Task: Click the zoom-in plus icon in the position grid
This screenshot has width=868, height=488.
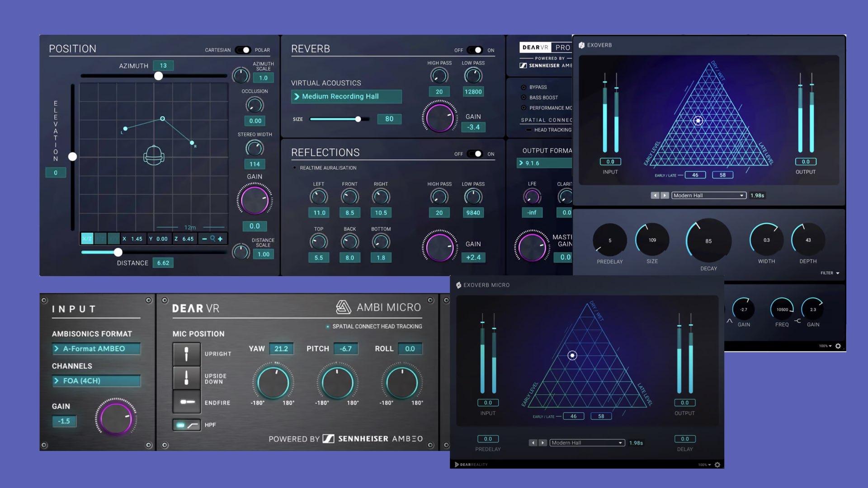Action: click(220, 239)
